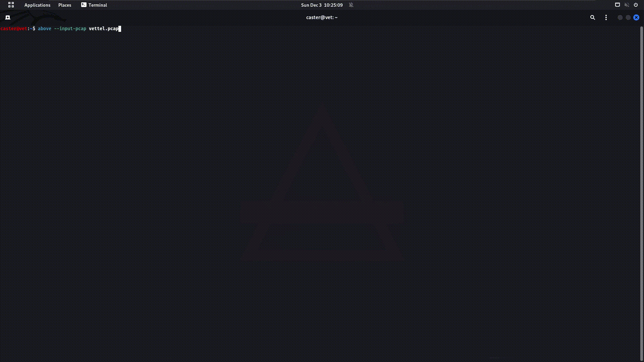This screenshot has width=644, height=362.
Task: Click the new tab icon in terminal
Action: click(x=7, y=17)
